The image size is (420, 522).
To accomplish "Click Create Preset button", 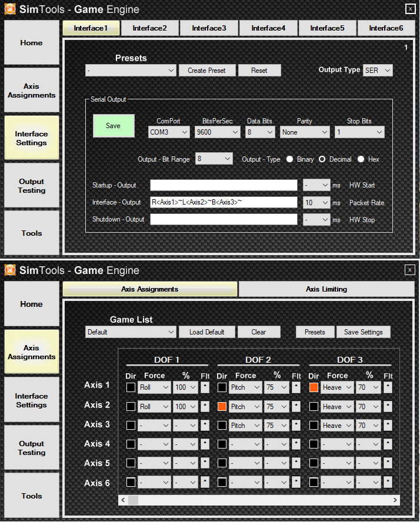I will pos(207,70).
